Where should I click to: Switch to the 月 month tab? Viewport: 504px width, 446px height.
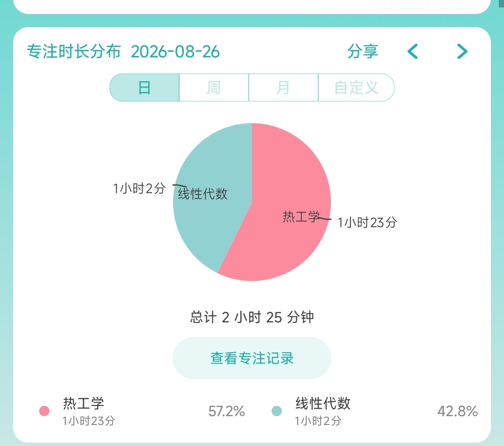click(283, 87)
